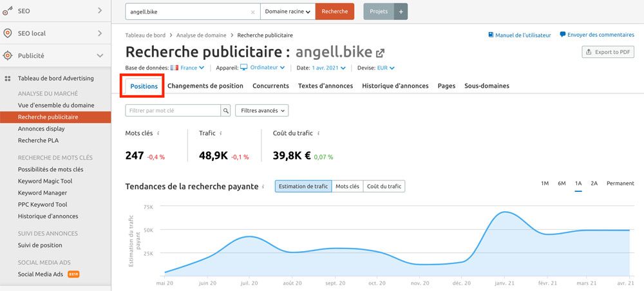Collapse the Publicité sidebar section
Screen dimensions: 644x291
pos(100,55)
